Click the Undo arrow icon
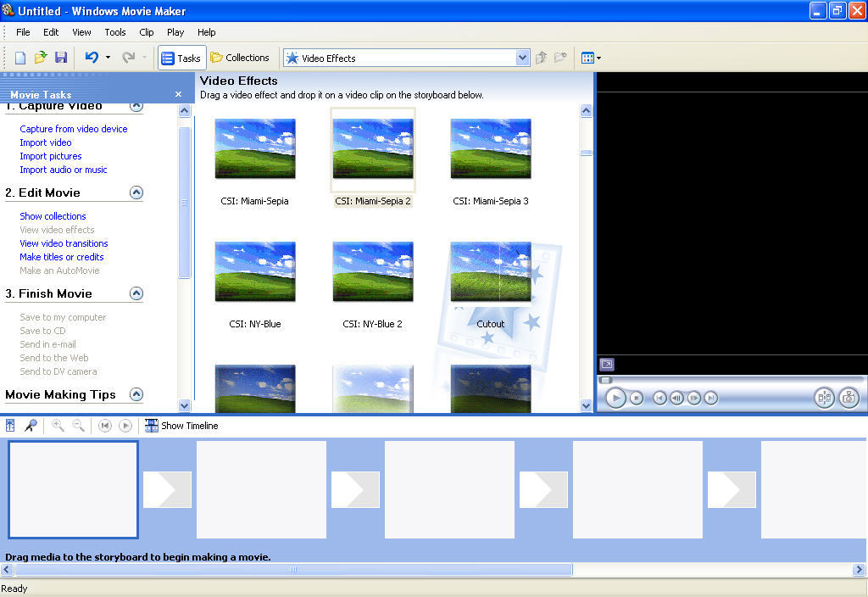Screen dimensions: 868x597 [x=92, y=58]
